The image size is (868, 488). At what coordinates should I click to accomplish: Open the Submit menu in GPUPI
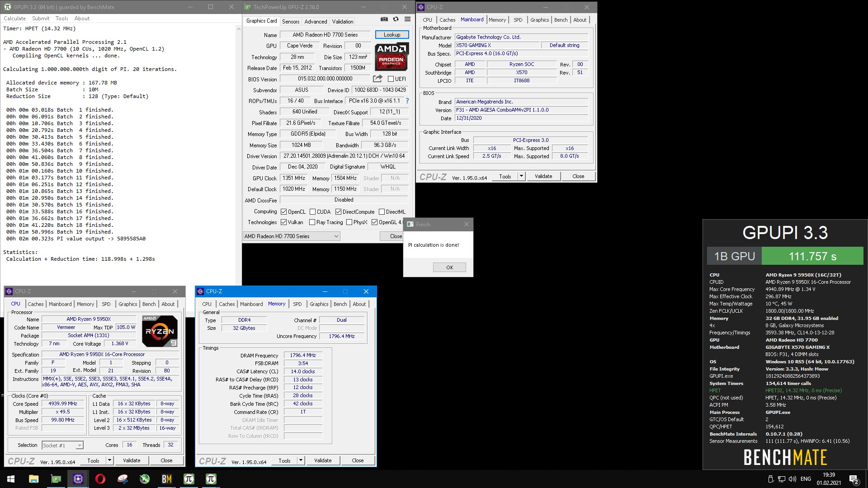[41, 19]
